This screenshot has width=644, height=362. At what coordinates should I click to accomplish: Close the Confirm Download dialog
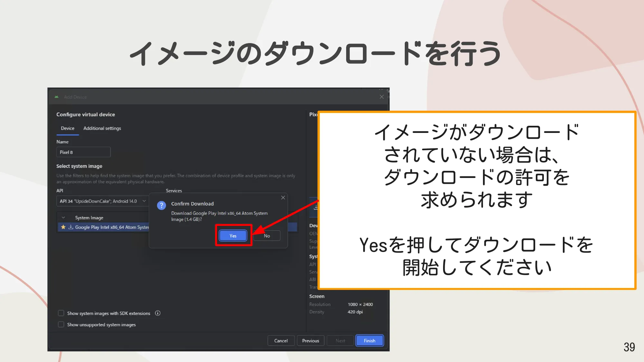pyautogui.click(x=283, y=198)
